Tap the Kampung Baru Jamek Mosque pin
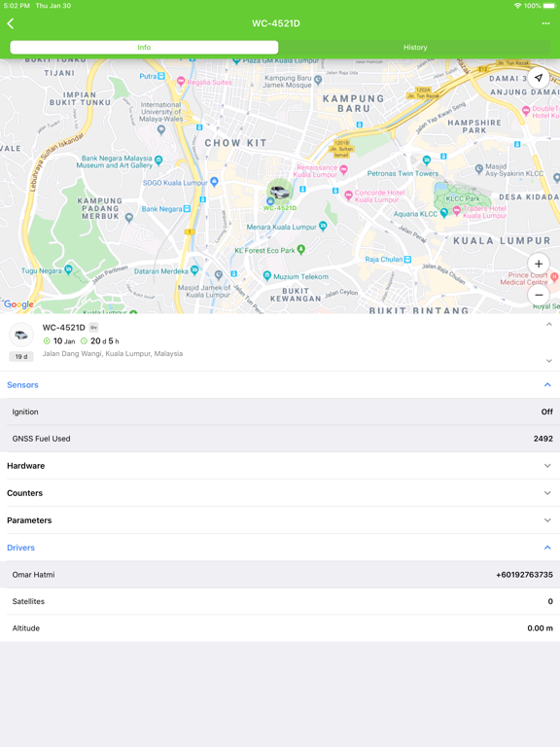The height and width of the screenshot is (747, 560). click(x=318, y=80)
